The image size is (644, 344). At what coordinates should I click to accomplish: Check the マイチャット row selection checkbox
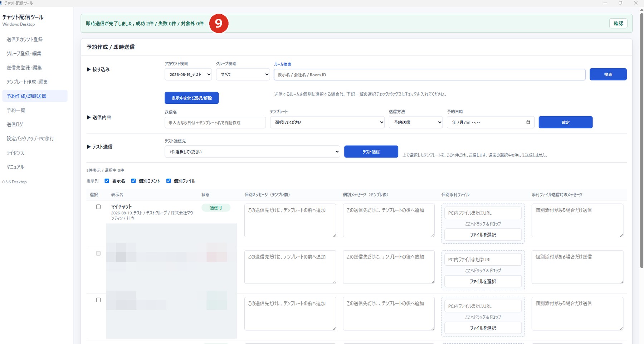[x=98, y=207]
